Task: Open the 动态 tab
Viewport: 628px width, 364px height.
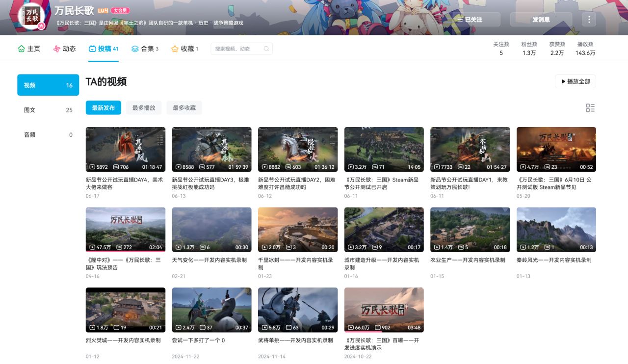Action: coord(64,49)
